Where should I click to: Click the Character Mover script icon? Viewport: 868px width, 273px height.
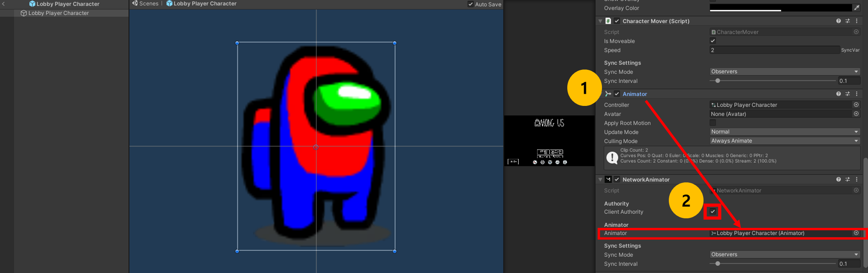click(608, 21)
